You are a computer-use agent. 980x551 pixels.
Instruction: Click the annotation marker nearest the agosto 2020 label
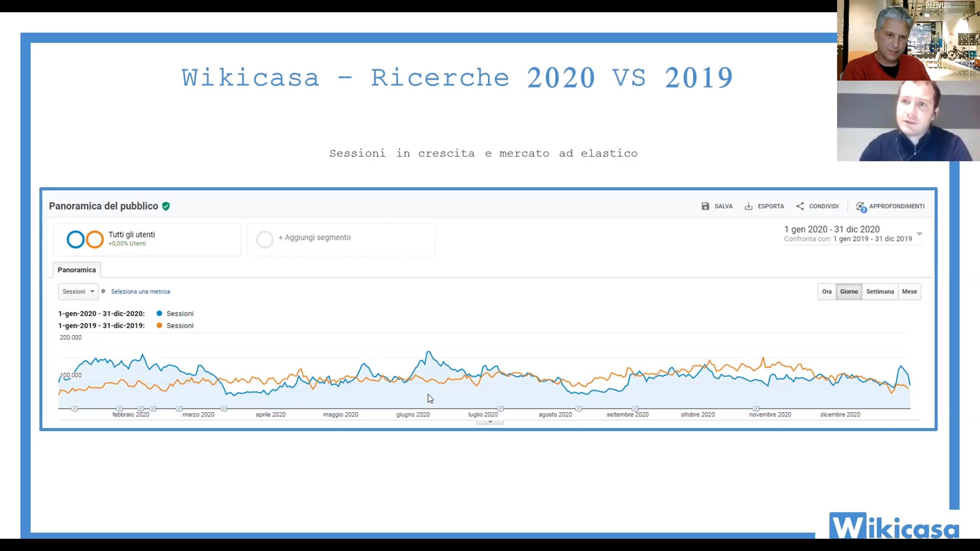tap(579, 409)
